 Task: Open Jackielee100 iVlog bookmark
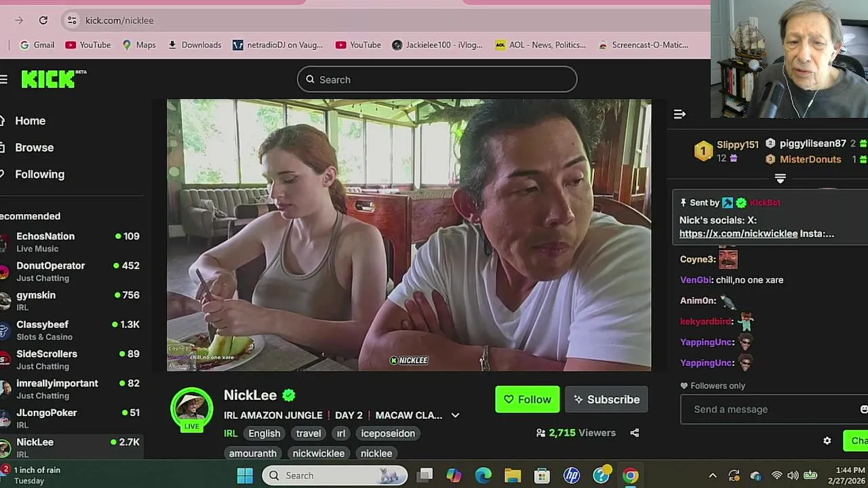437,45
